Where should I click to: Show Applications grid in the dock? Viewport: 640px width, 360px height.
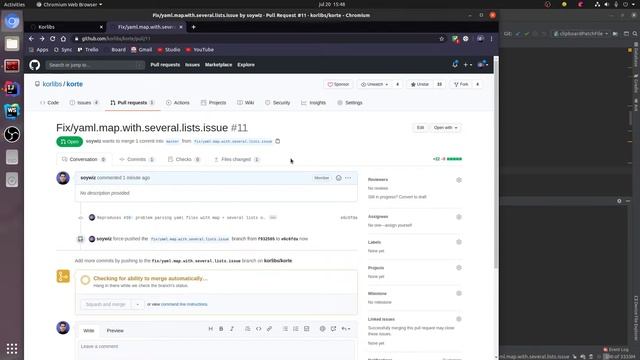12,348
